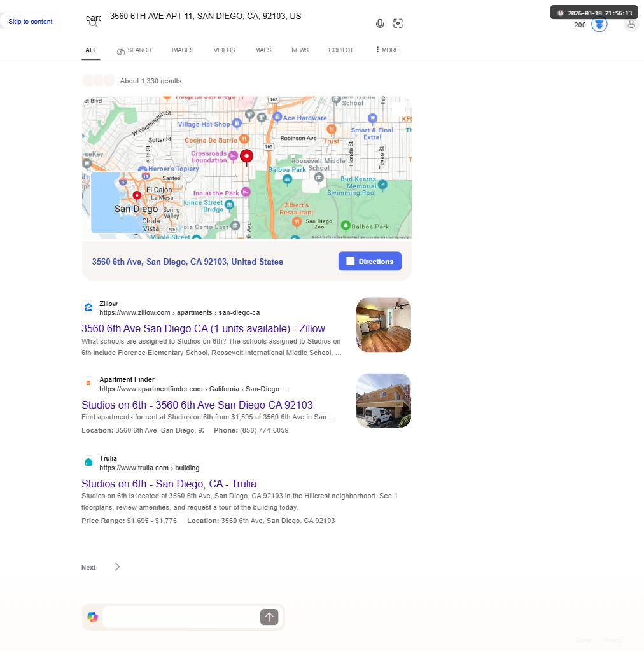The image size is (644, 651).
Task: Click the zillow.com breadcrumb URL
Action: [x=179, y=312]
